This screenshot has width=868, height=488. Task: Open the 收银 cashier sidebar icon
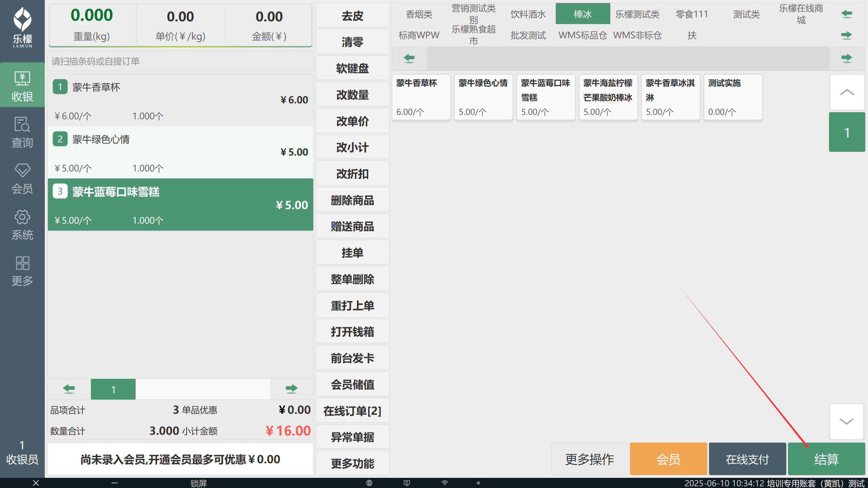tap(22, 85)
